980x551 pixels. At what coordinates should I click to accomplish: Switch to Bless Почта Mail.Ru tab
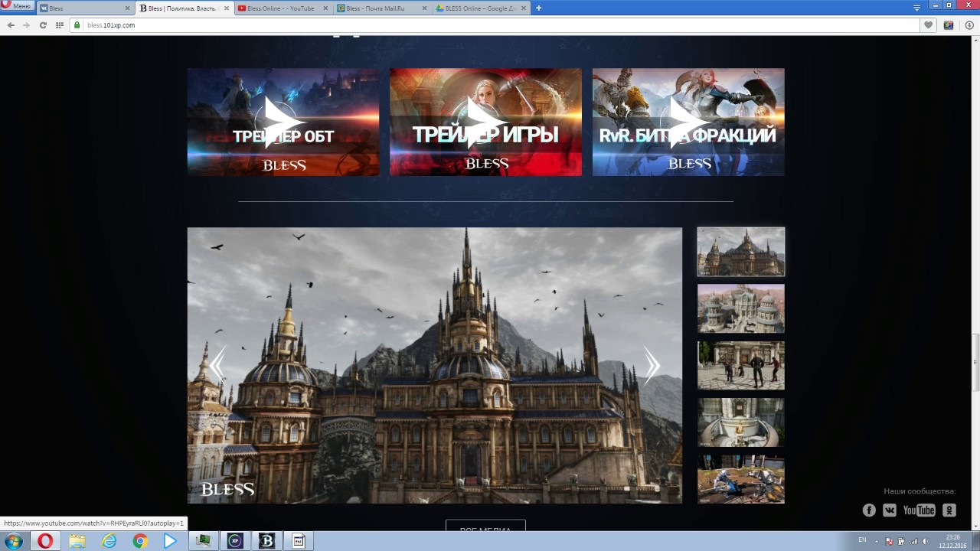click(x=382, y=8)
